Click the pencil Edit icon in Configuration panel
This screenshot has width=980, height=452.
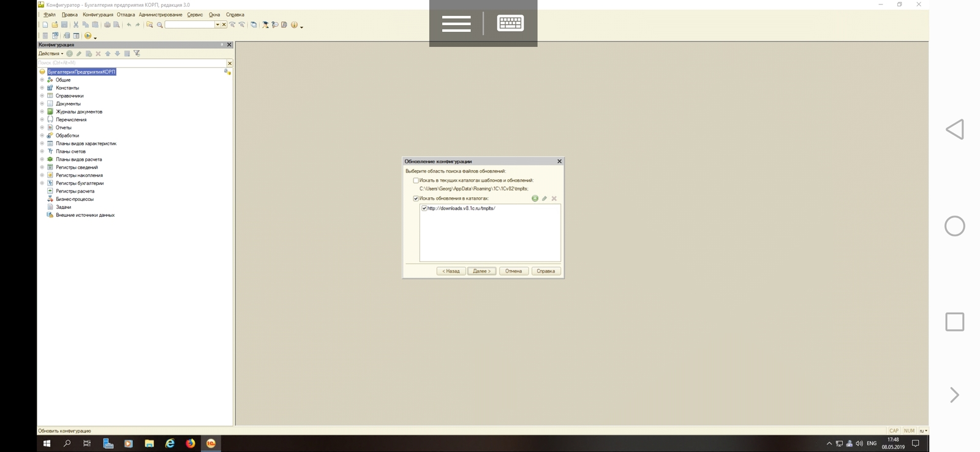[79, 54]
